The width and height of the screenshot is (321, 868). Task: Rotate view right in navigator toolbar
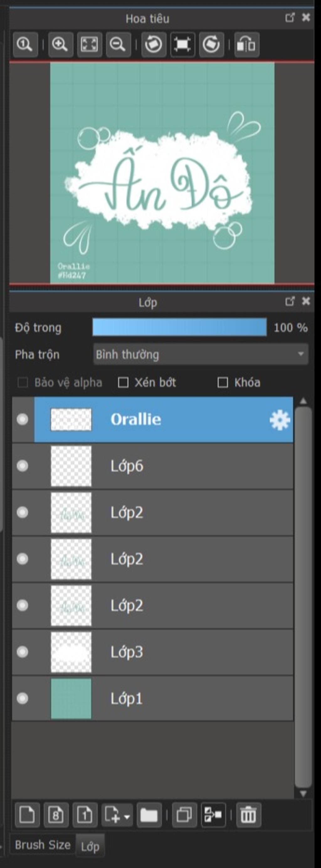212,45
